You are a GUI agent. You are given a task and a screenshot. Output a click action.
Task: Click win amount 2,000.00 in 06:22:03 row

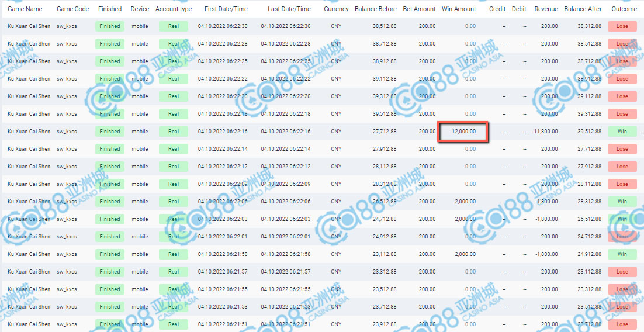465,219
